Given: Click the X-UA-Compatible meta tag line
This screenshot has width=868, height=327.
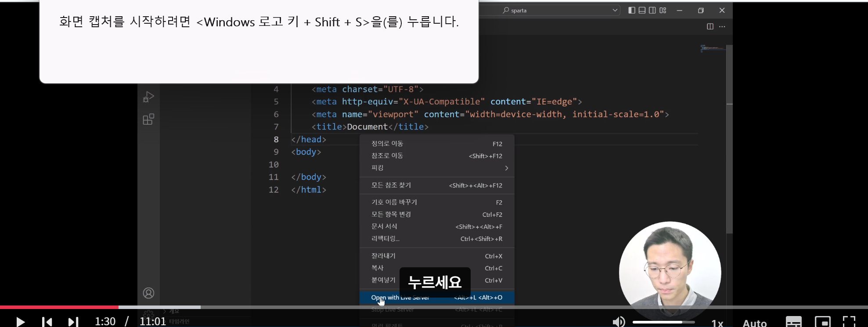Looking at the screenshot, I should coord(447,102).
